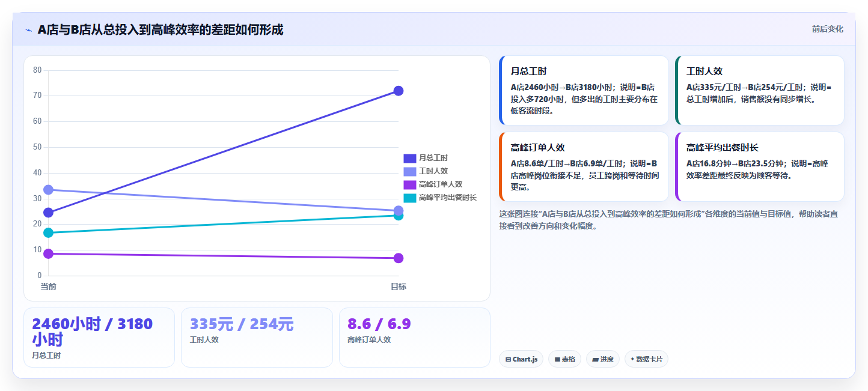
Task: Click the 工时人效 legend label
Action: 433,171
